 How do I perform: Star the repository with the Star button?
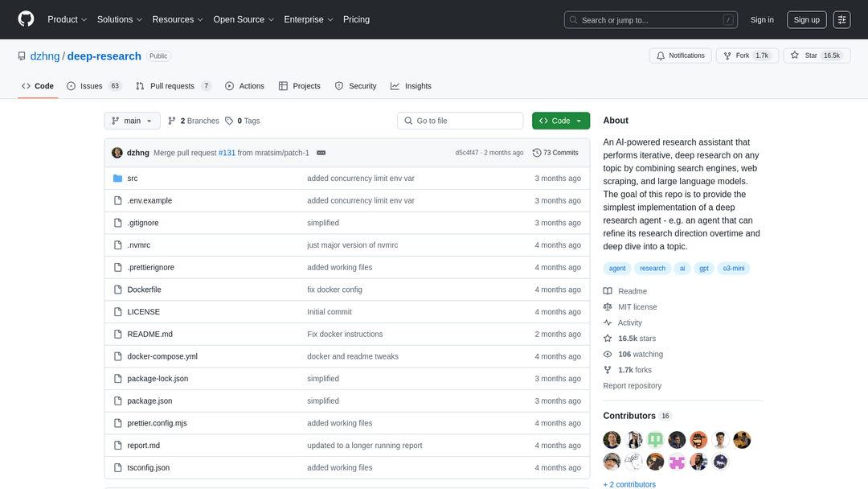coord(817,55)
